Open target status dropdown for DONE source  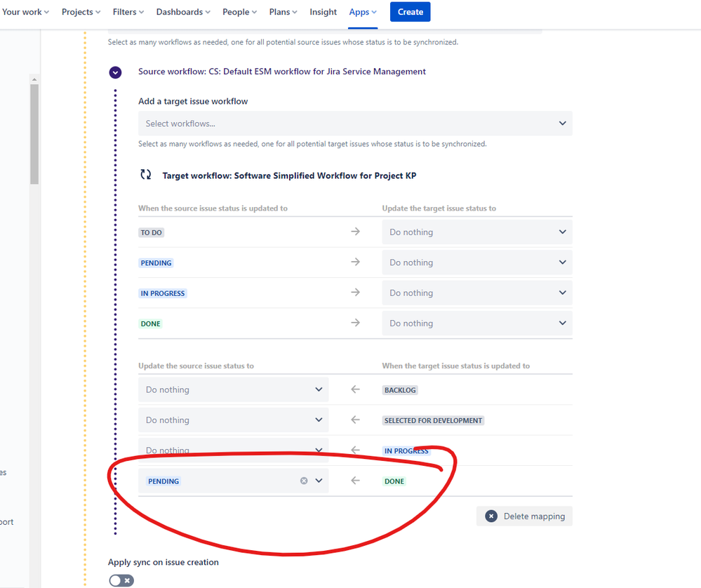pos(477,323)
